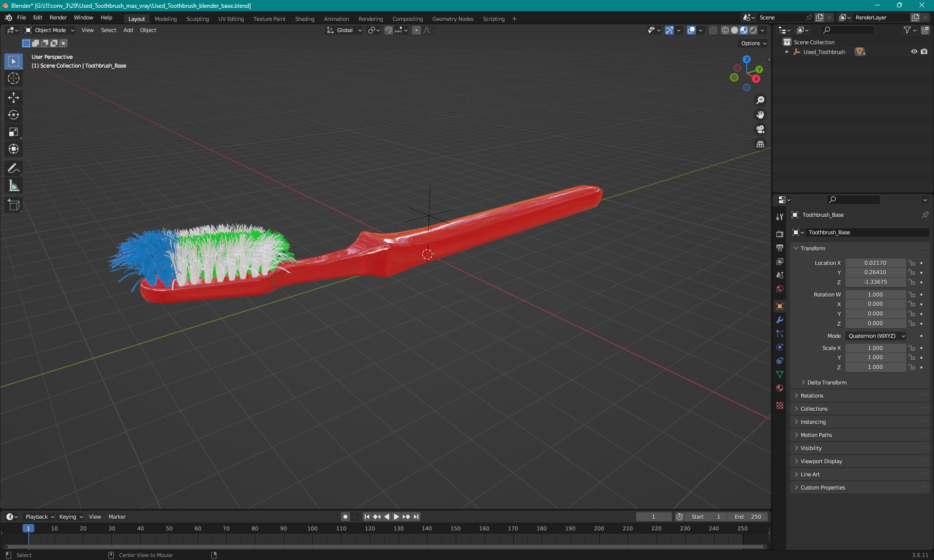The height and width of the screenshot is (560, 934).
Task: Open the Tool properties tab
Action: pos(780,217)
